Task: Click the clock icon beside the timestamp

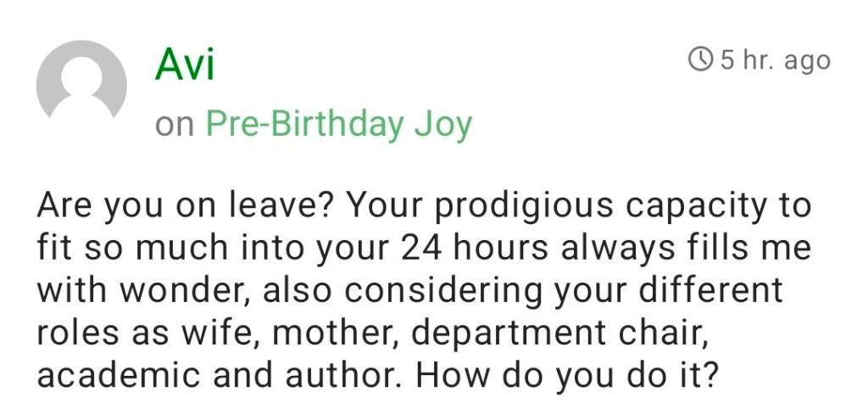Action: [x=701, y=60]
